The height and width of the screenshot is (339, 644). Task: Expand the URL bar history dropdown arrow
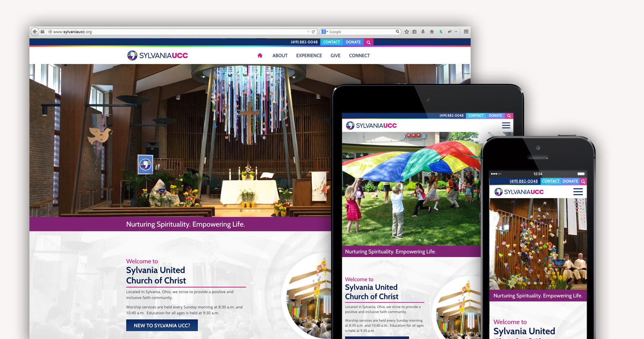click(x=308, y=32)
